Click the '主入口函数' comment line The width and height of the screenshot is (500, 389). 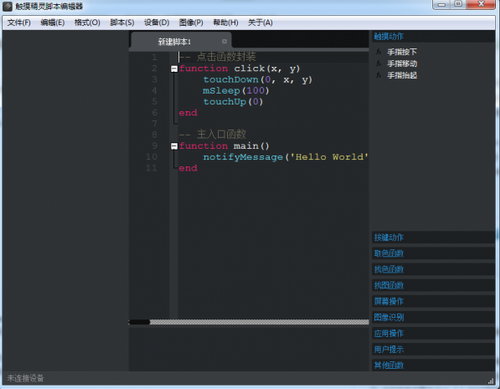(x=212, y=134)
